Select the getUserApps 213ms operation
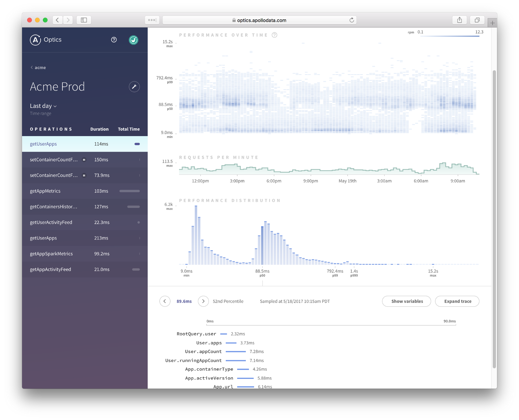This screenshot has height=420, width=519. pyautogui.click(x=85, y=238)
